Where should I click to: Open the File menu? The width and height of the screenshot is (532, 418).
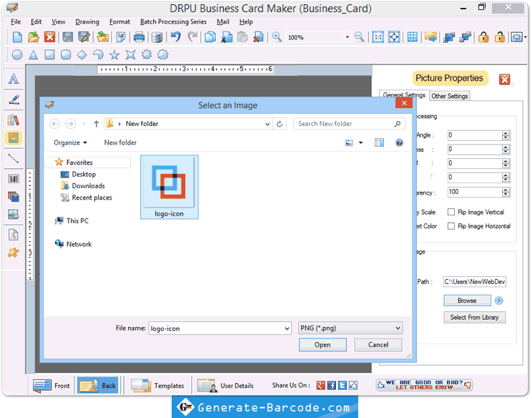pyautogui.click(x=16, y=21)
